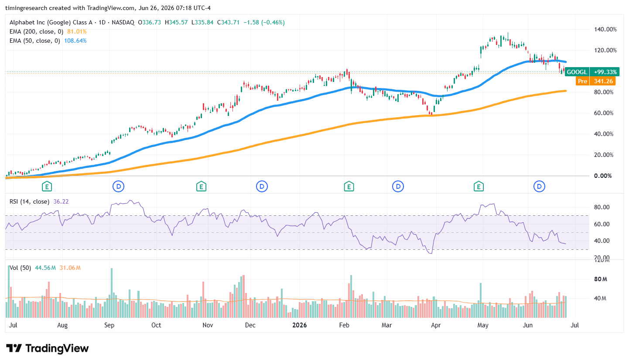Click the Aug label on the time axis
Screen dimensions: 629x364
point(62,325)
